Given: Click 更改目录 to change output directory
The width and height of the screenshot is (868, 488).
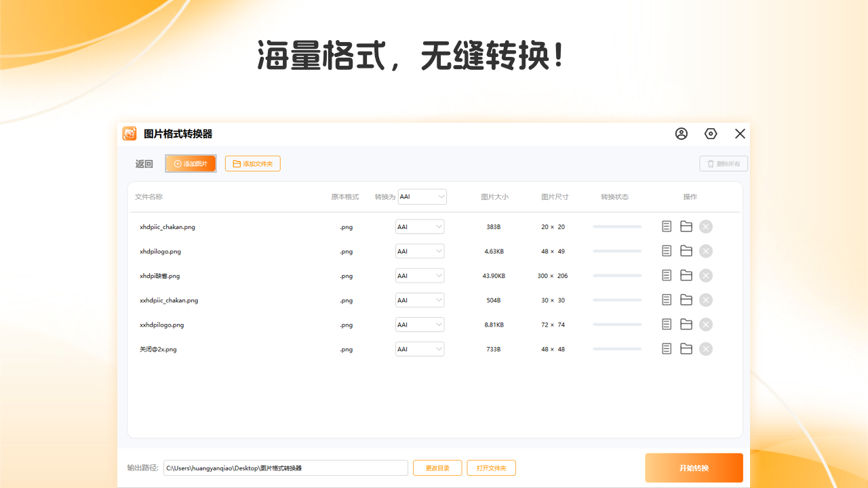Looking at the screenshot, I should pyautogui.click(x=437, y=468).
